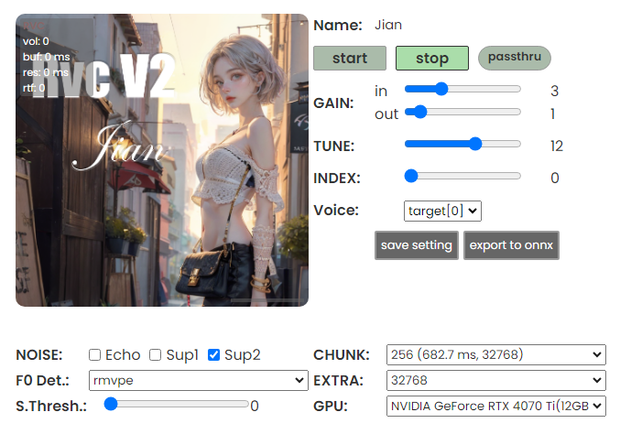Expand the CHUNK size dropdown
This screenshot has width=620, height=434.
[x=496, y=355]
